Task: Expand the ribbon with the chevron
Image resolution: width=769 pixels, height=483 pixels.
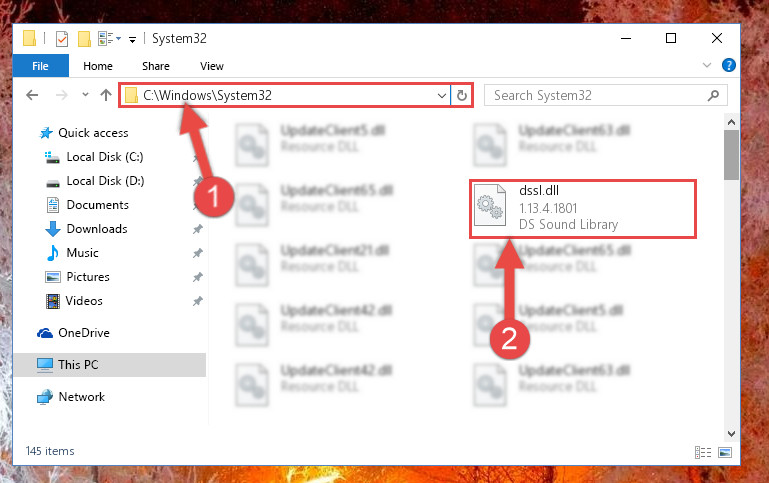Action: pos(707,65)
